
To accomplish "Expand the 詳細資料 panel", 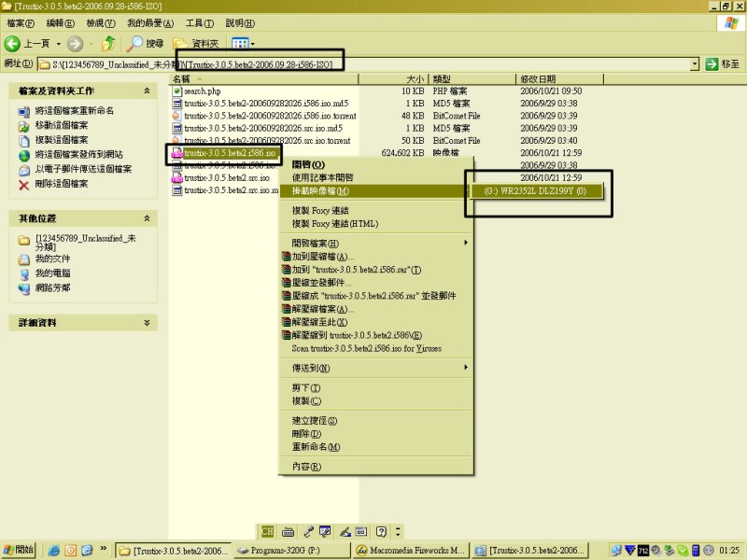I will (x=147, y=322).
